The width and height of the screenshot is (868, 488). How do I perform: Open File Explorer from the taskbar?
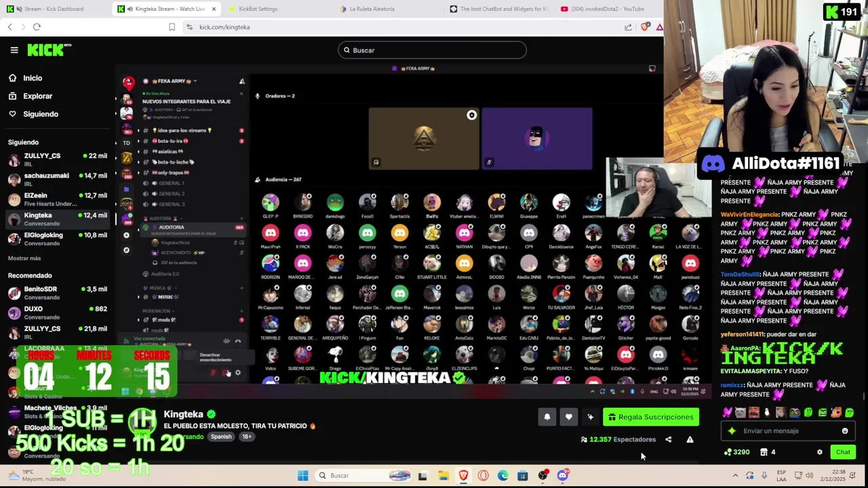click(x=443, y=476)
